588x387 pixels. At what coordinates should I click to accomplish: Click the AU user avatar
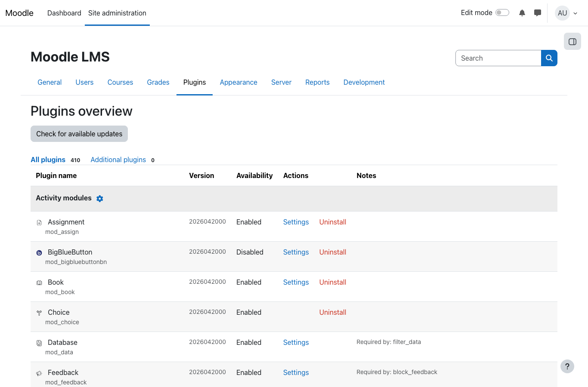[x=562, y=13]
